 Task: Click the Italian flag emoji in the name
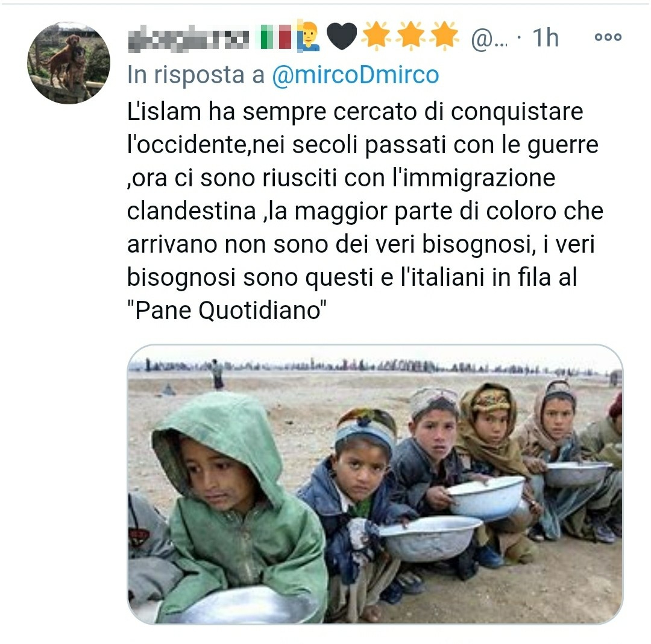coord(275,37)
